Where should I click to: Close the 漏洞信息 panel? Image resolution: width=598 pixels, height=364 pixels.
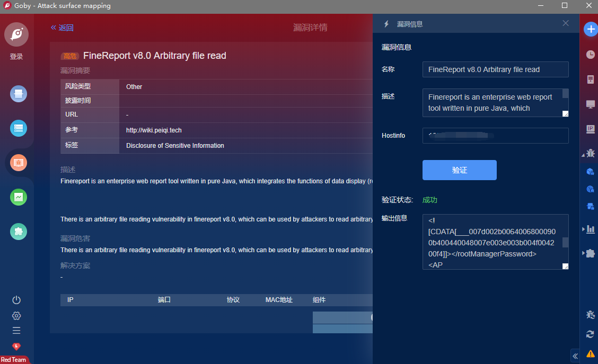[566, 23]
